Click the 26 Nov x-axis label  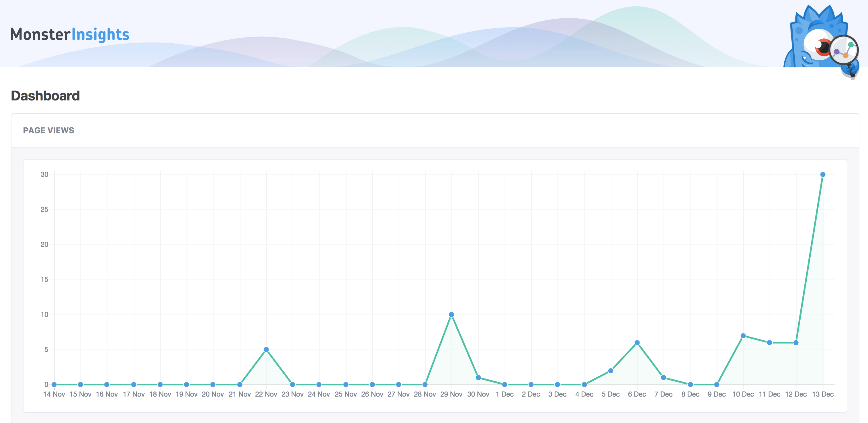pos(372,394)
